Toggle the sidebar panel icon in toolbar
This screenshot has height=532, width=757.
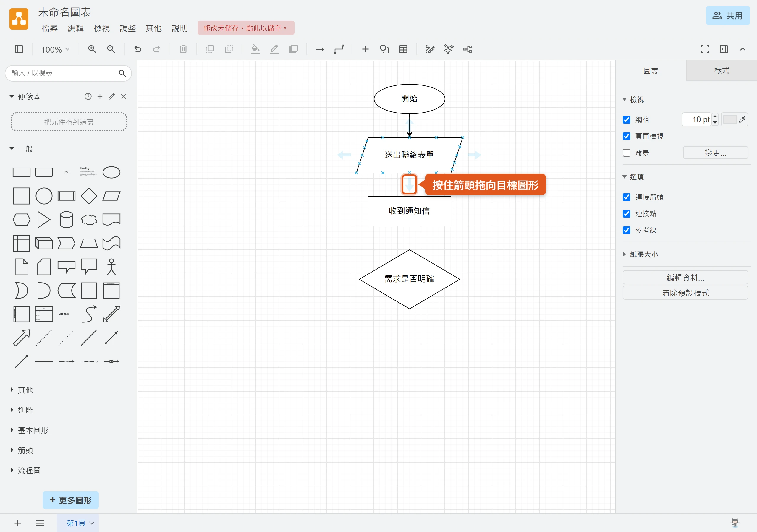(x=19, y=49)
